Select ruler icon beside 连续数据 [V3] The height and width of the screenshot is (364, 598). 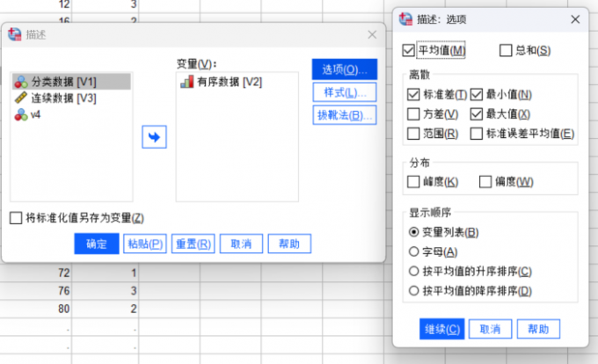point(21,98)
